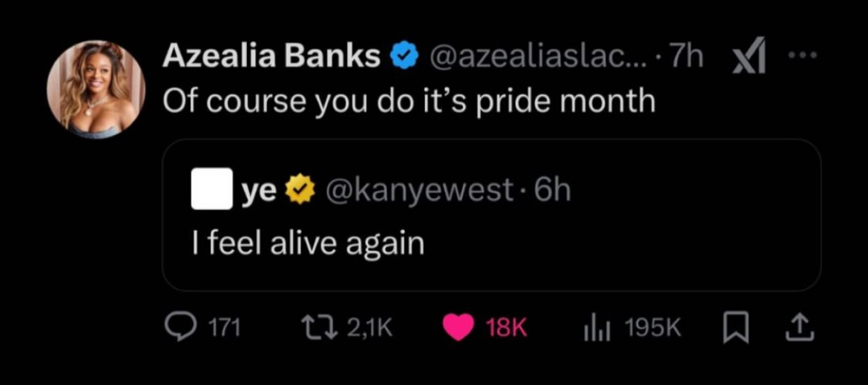Open the three-dot more options menu
The width and height of the screenshot is (868, 385).
pos(803,56)
